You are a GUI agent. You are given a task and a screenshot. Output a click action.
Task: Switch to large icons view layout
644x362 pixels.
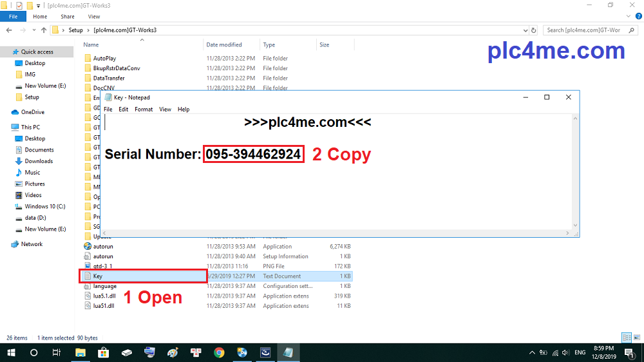click(x=637, y=338)
